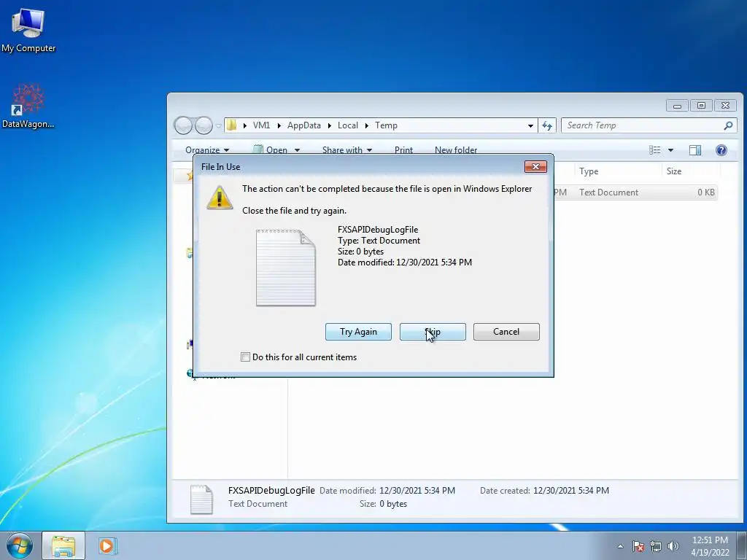Open the My Computer desktop icon
The image size is (747, 560).
[x=28, y=29]
